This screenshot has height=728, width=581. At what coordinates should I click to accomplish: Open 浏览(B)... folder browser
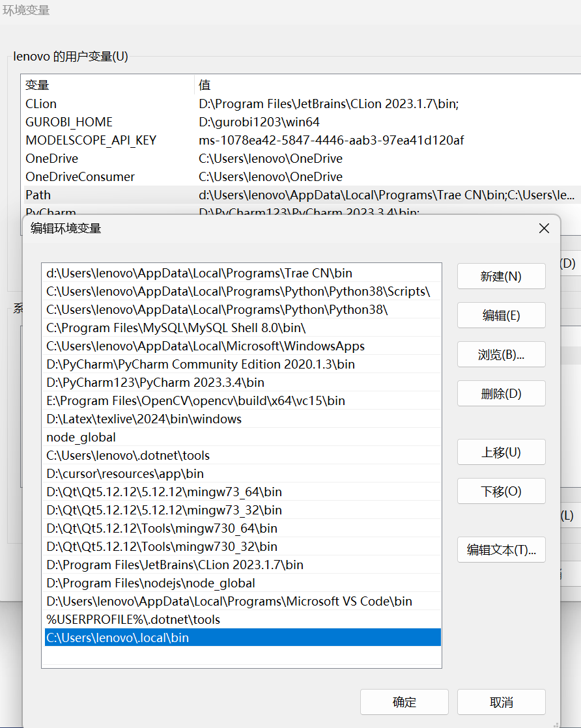(x=501, y=354)
